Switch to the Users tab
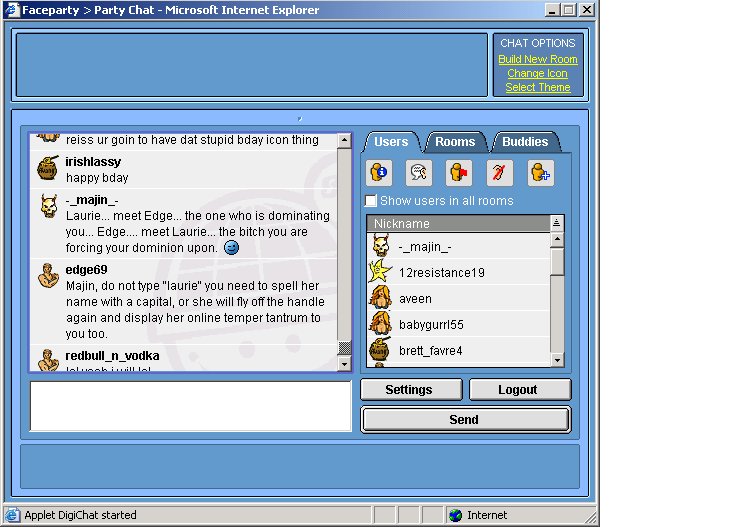734x527 pixels. [x=391, y=142]
